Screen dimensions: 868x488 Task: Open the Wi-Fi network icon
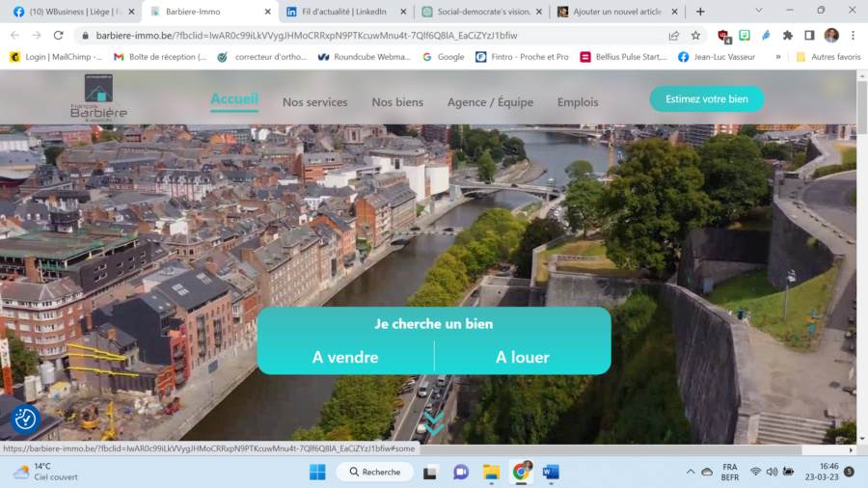755,472
